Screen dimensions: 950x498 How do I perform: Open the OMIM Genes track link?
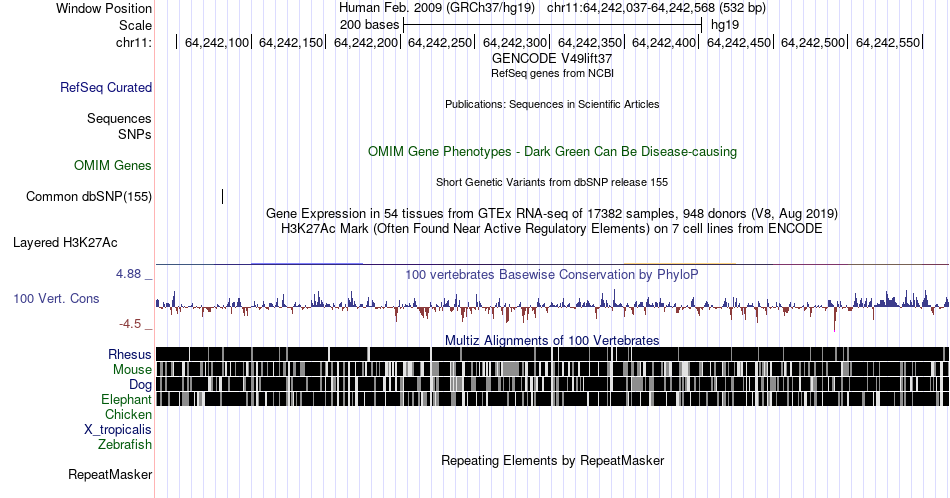tap(112, 165)
